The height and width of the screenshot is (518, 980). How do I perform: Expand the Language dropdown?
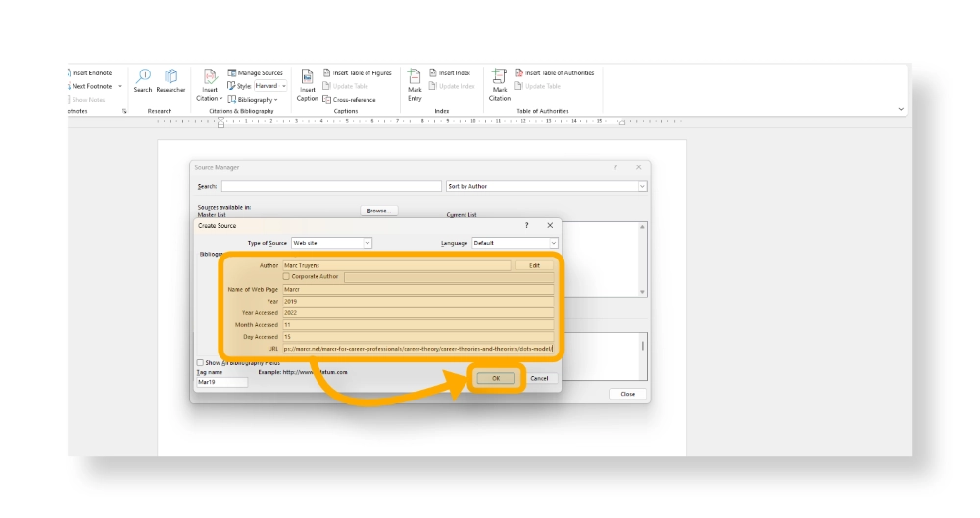click(514, 243)
